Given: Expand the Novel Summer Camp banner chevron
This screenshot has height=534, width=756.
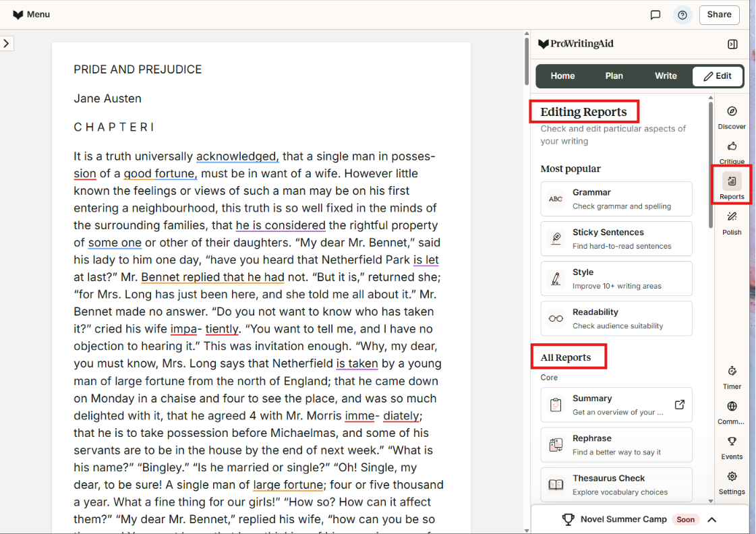Looking at the screenshot, I should pos(712,520).
